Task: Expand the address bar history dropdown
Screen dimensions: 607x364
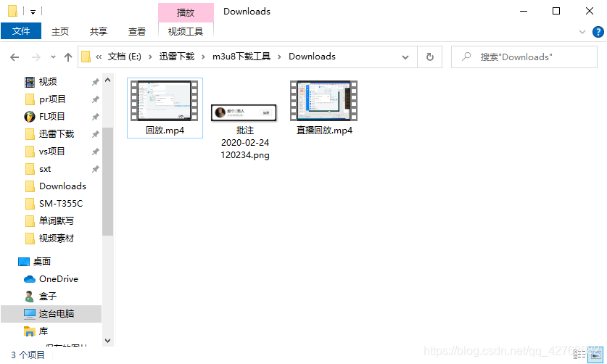Action: [405, 57]
